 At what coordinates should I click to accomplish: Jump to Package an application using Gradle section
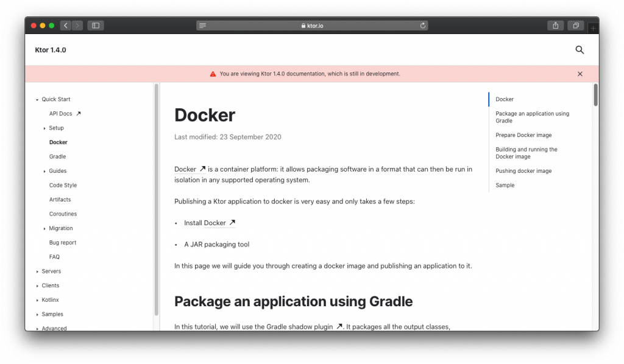coord(532,117)
